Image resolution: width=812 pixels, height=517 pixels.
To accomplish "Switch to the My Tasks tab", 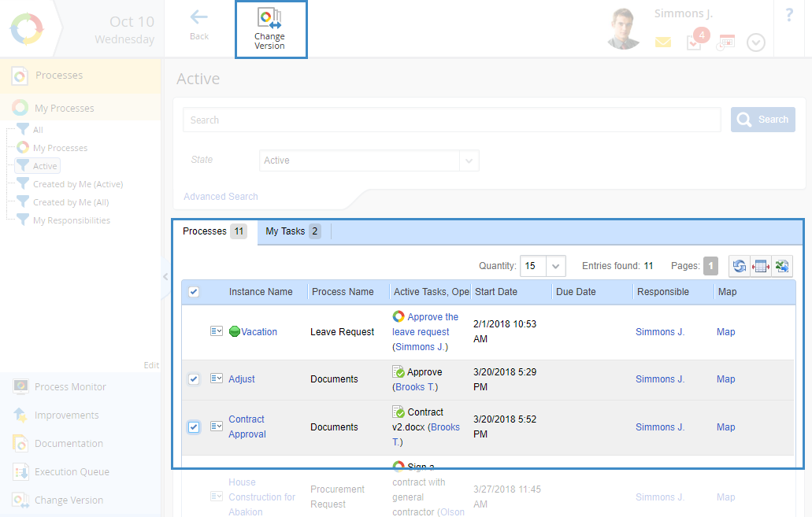I will point(292,231).
